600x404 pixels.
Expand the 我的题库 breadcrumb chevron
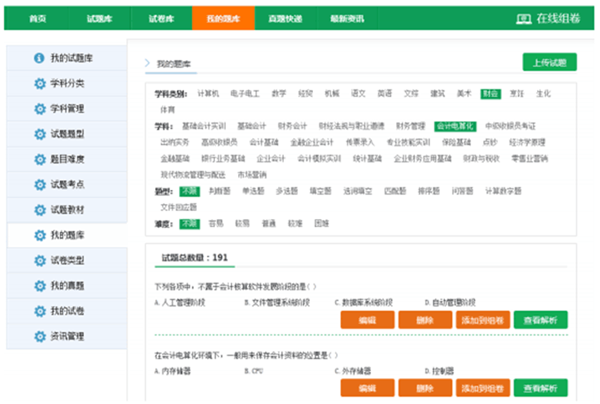point(148,64)
